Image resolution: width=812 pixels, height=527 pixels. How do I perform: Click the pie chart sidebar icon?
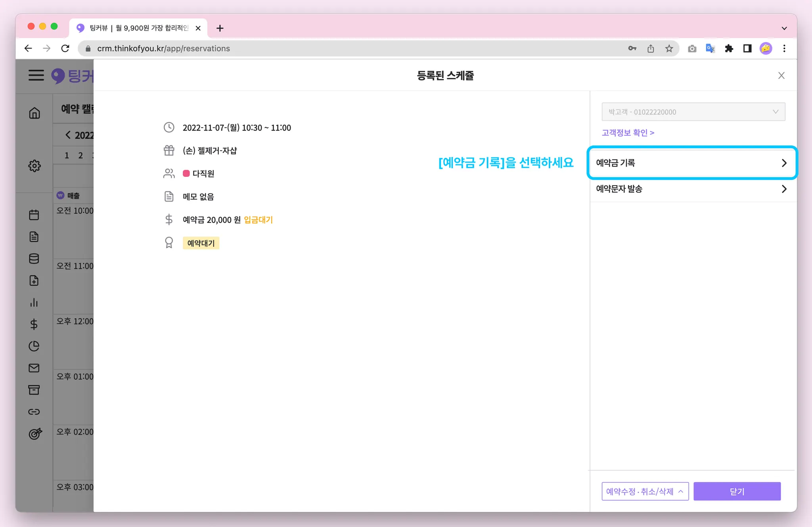tap(34, 346)
